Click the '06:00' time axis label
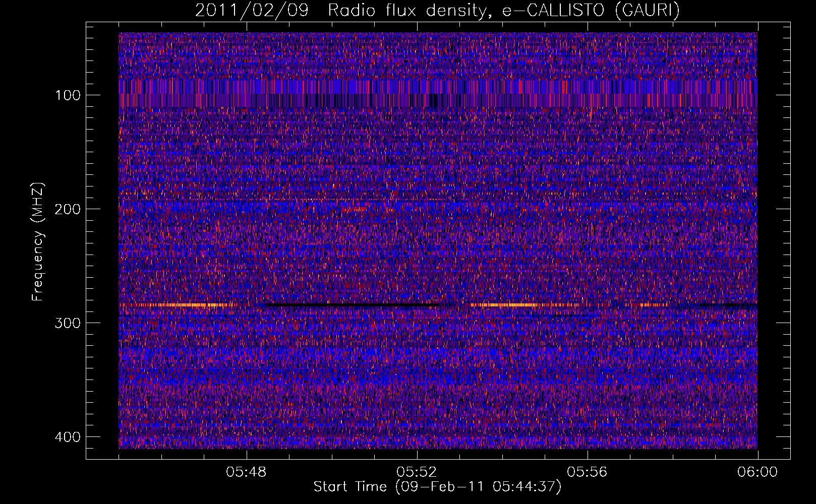This screenshot has width=816, height=504. [x=757, y=472]
